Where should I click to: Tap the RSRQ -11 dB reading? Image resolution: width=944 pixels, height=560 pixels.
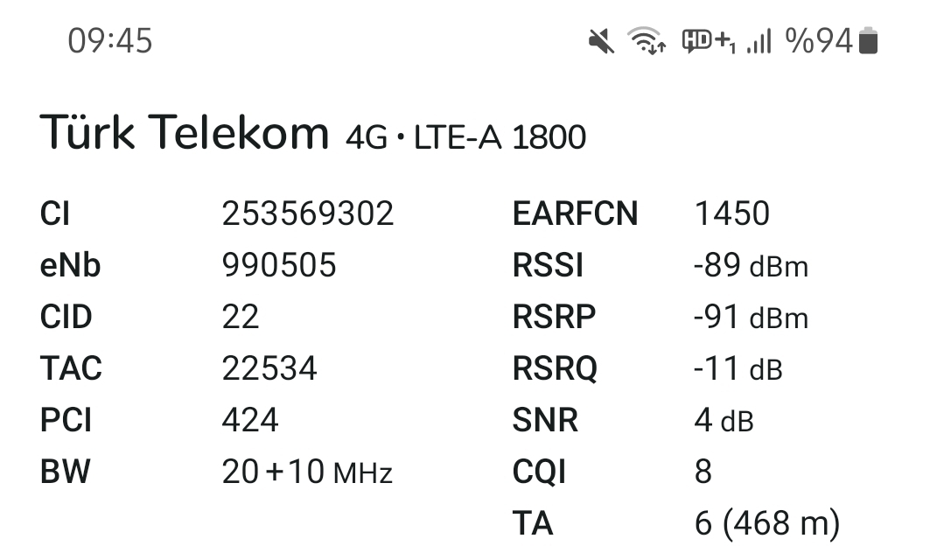point(738,368)
